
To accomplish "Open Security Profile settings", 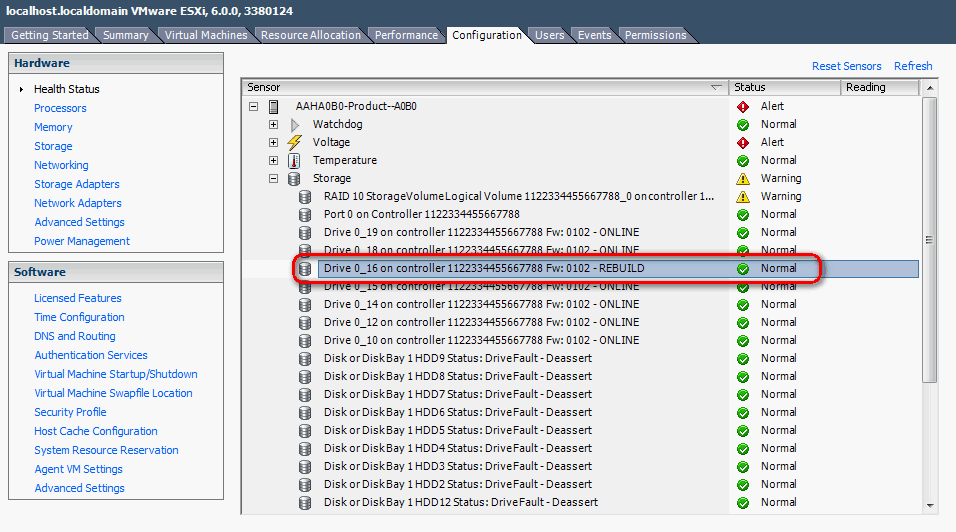I will click(70, 412).
